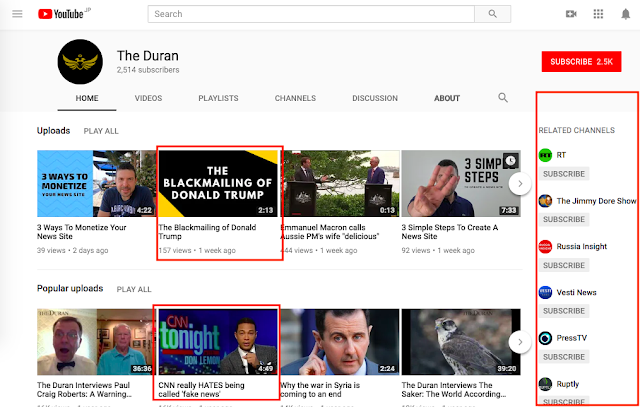Open Syria war video thumbnail
The height and width of the screenshot is (407, 640).
340,342
